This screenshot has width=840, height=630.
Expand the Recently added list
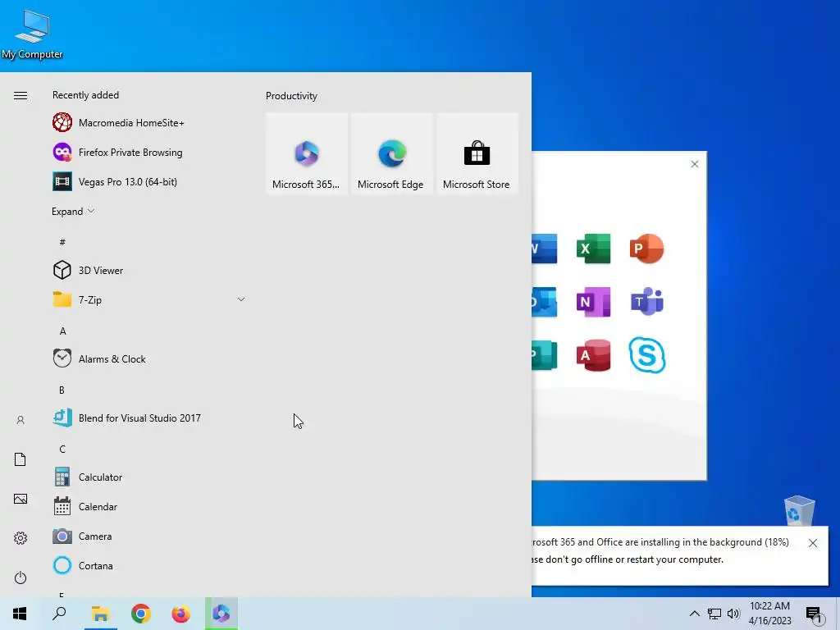[73, 211]
